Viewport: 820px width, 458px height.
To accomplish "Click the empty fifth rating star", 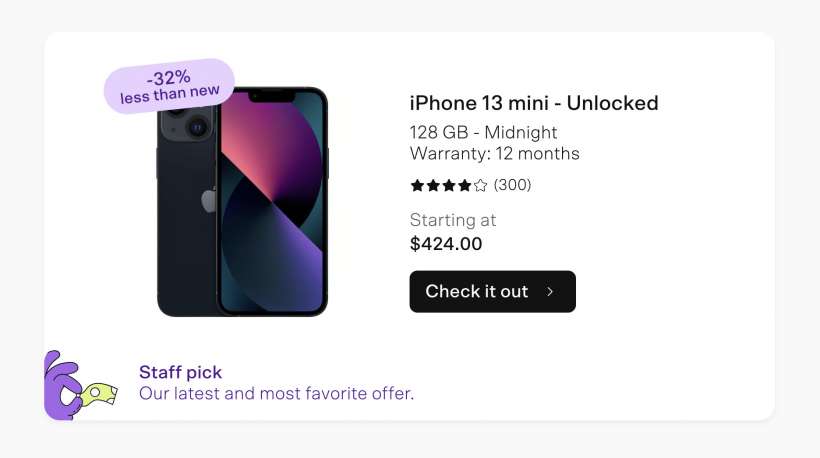I will (x=480, y=185).
